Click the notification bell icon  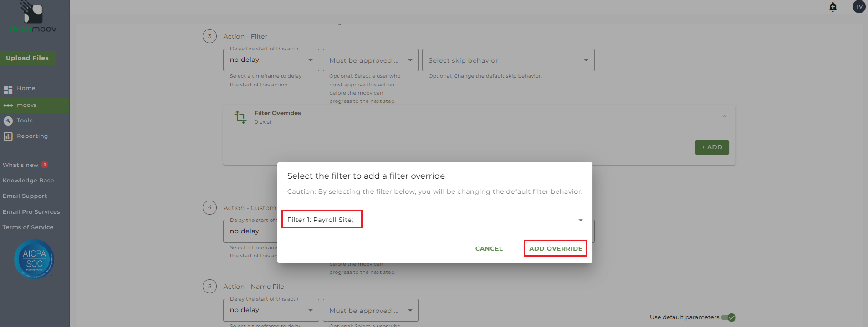click(833, 7)
